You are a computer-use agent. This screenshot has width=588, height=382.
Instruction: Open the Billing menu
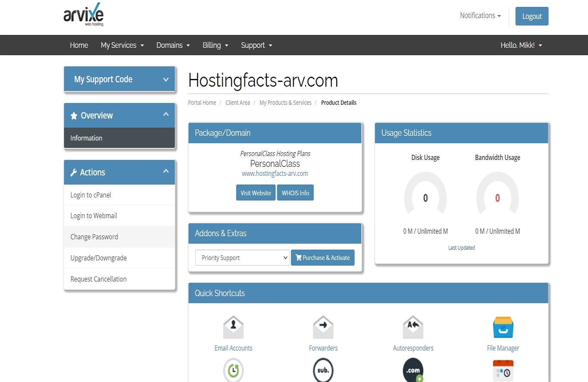coord(216,45)
